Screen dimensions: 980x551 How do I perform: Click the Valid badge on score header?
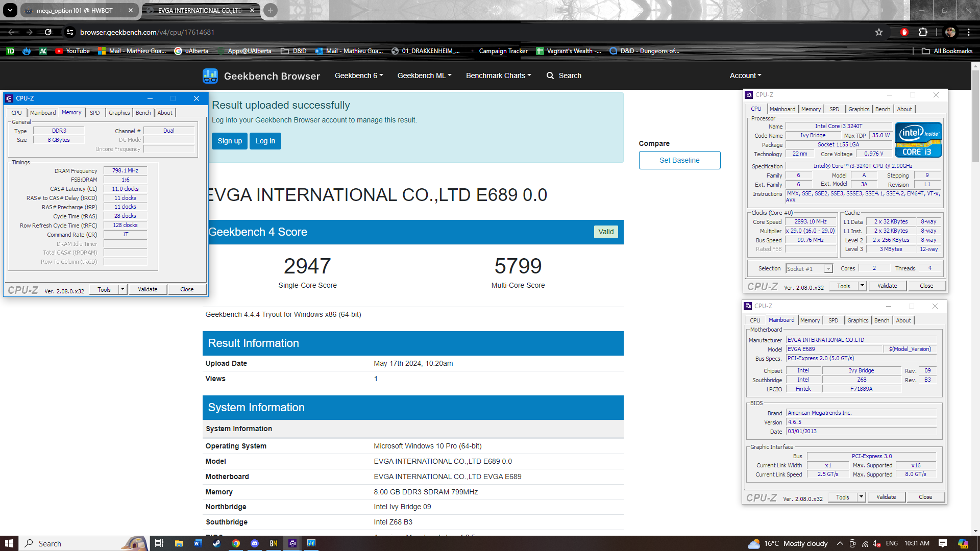point(606,232)
